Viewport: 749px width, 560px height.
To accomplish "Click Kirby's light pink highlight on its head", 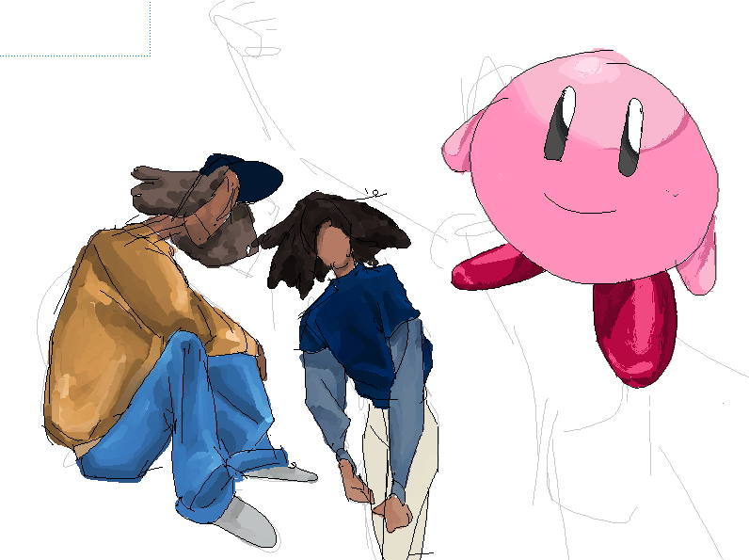I will click(x=588, y=66).
